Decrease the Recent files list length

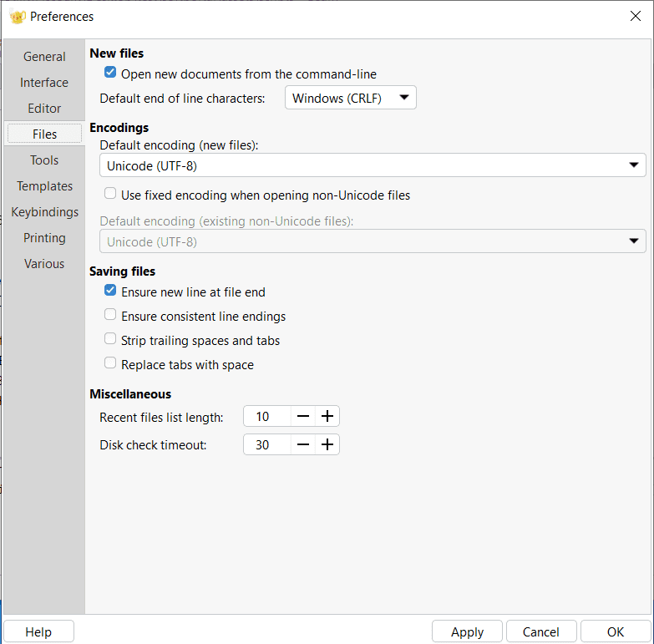click(303, 416)
